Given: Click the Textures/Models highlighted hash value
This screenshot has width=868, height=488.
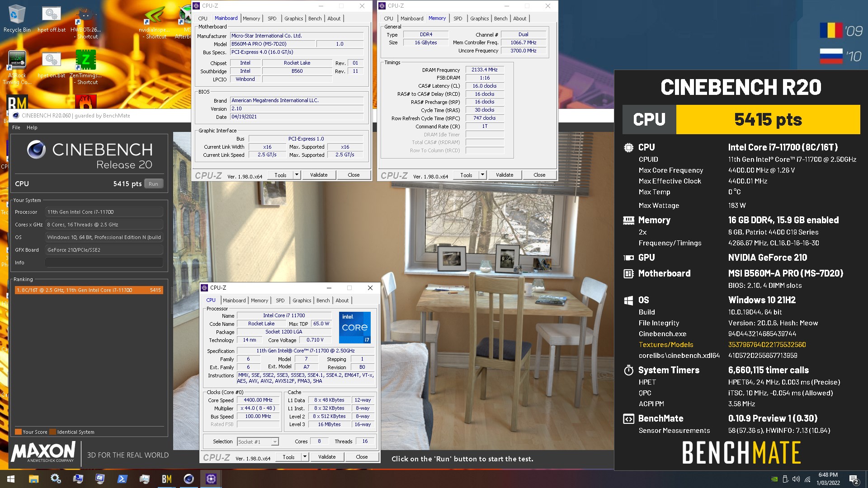Looking at the screenshot, I should click(x=767, y=345).
